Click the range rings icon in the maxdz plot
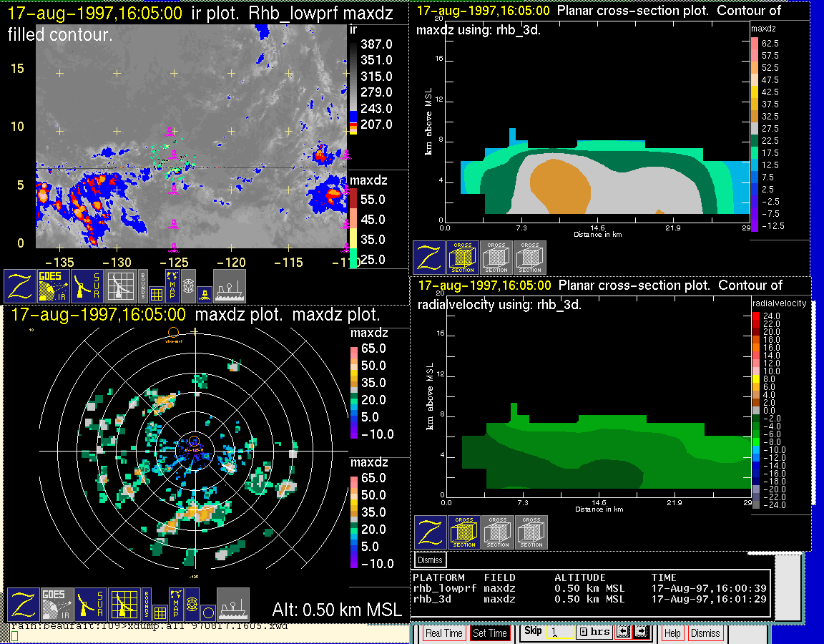Screen dimensions: 824x644 192,604
